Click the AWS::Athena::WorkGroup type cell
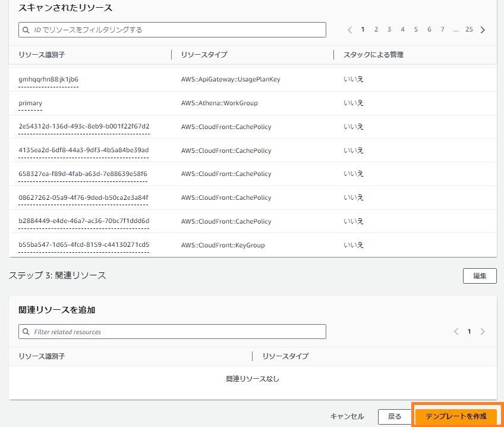 [x=219, y=103]
